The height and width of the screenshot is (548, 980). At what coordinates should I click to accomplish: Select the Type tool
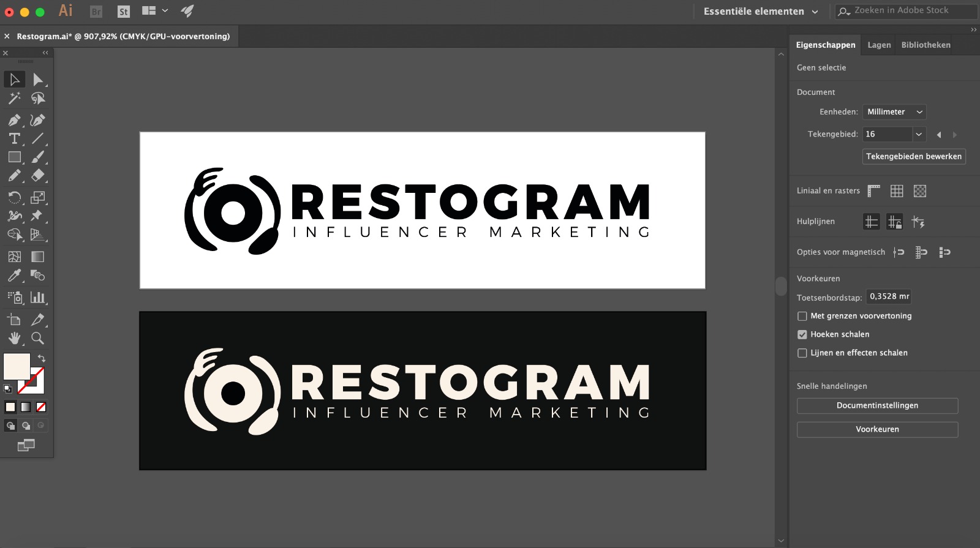coord(15,138)
